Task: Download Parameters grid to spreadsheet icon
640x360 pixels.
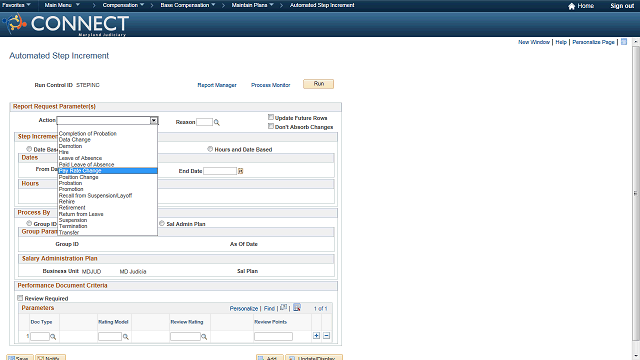Action: click(297, 307)
